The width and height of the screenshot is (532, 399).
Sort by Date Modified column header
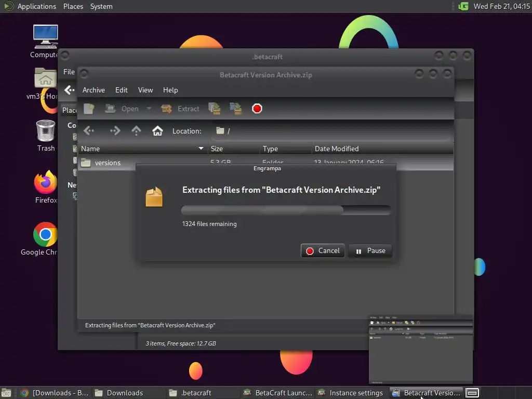pos(382,149)
